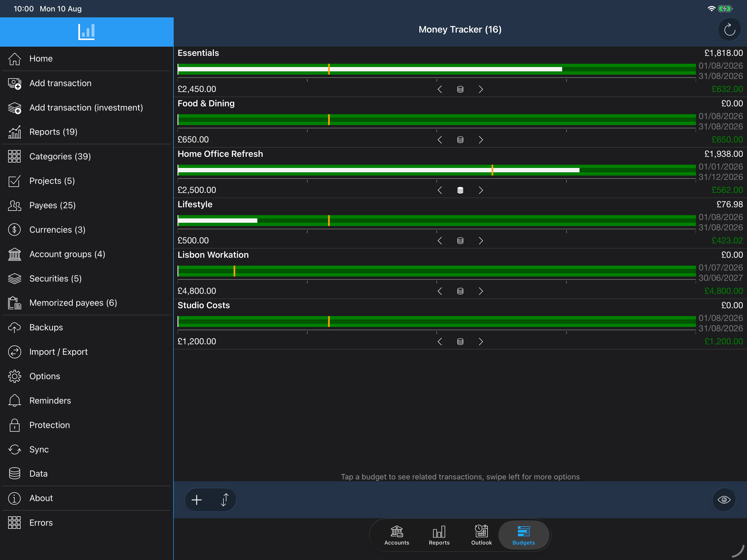
Task: Open Studio Costs budget
Action: click(460, 324)
